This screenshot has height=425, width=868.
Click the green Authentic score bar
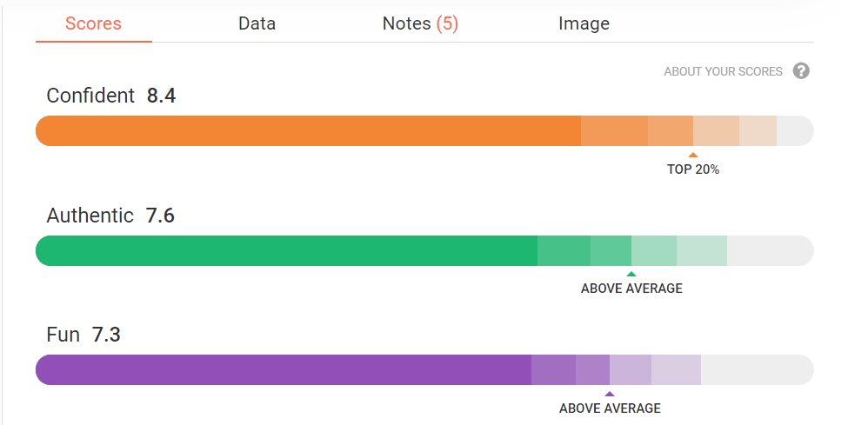[x=424, y=250]
